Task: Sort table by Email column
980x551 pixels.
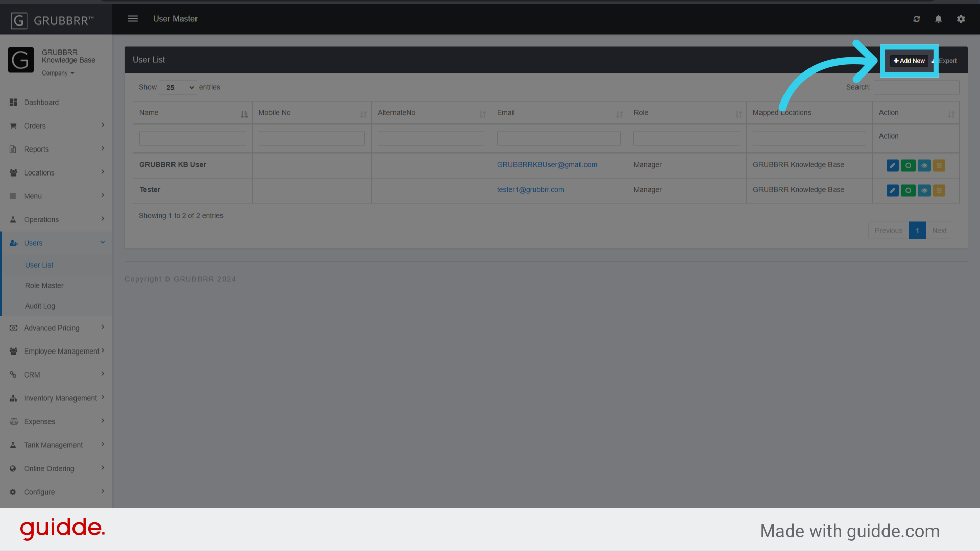Action: point(559,113)
